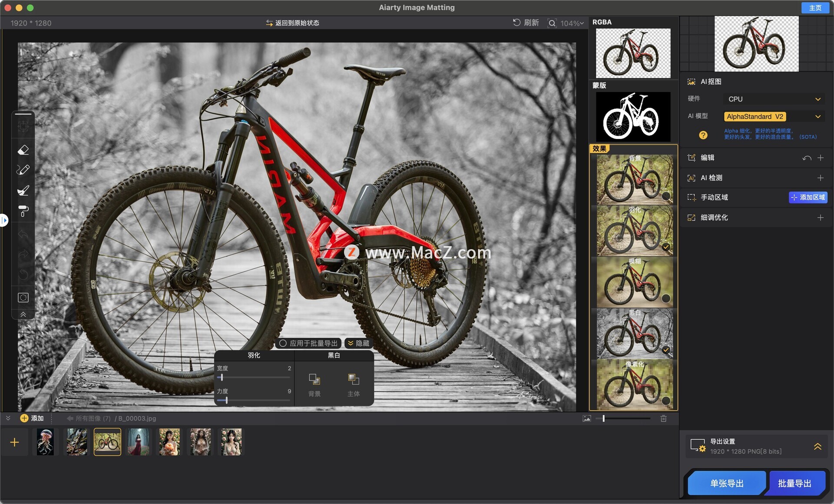The image size is (834, 504).
Task: Click the image icon beside thumbnail size slider
Action: (586, 418)
